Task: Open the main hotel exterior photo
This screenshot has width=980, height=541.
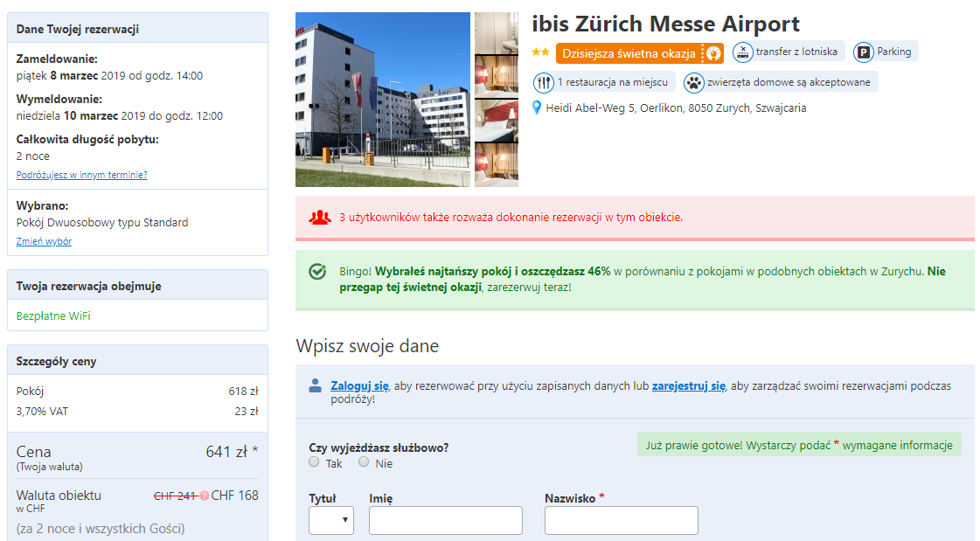Action: (383, 100)
